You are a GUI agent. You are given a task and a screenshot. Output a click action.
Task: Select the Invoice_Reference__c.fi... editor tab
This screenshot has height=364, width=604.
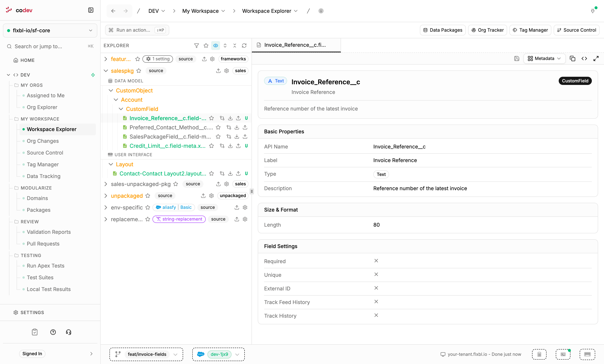(296, 45)
